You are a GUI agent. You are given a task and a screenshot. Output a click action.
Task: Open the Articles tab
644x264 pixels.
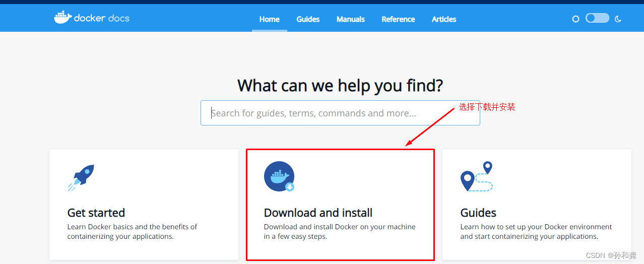click(x=444, y=19)
